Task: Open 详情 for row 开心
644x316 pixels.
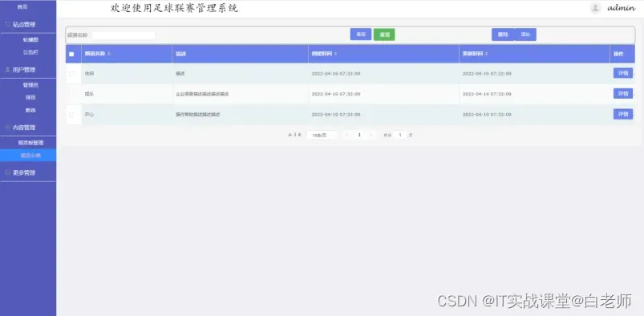Action: [x=623, y=114]
